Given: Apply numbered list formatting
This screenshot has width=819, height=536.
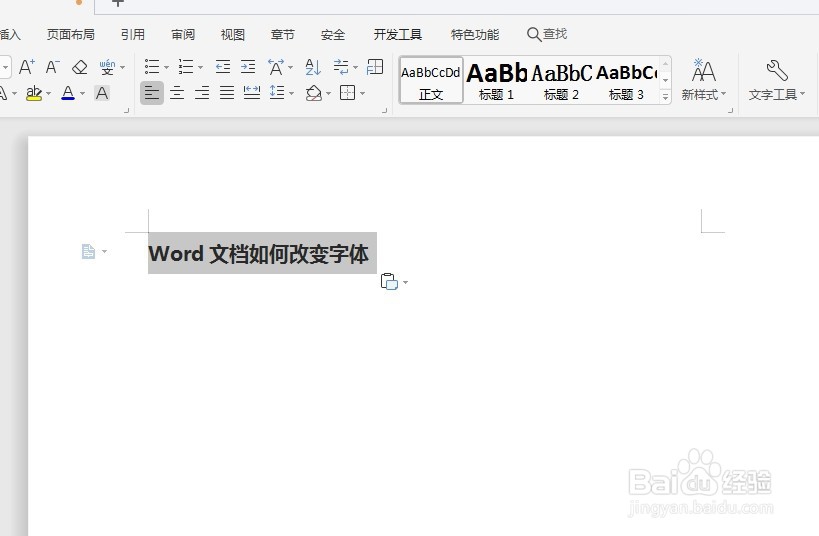Looking at the screenshot, I should (x=186, y=67).
